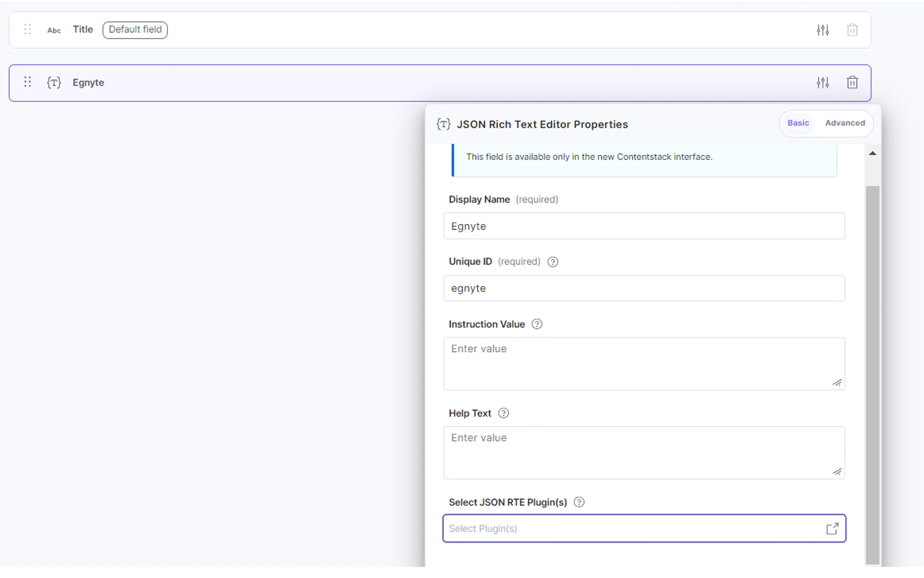Click the JSON RTE type icon on Egnyte row
The height and width of the screenshot is (578, 924).
[54, 83]
